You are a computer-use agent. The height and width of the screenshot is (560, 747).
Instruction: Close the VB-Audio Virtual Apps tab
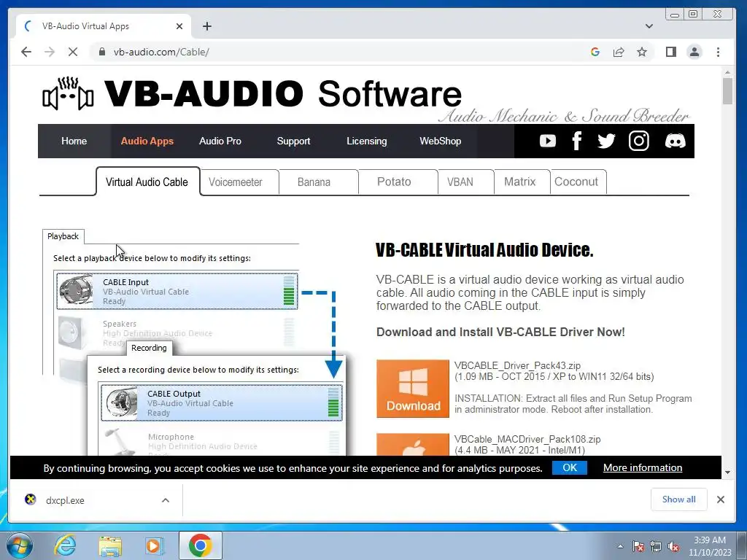click(179, 26)
